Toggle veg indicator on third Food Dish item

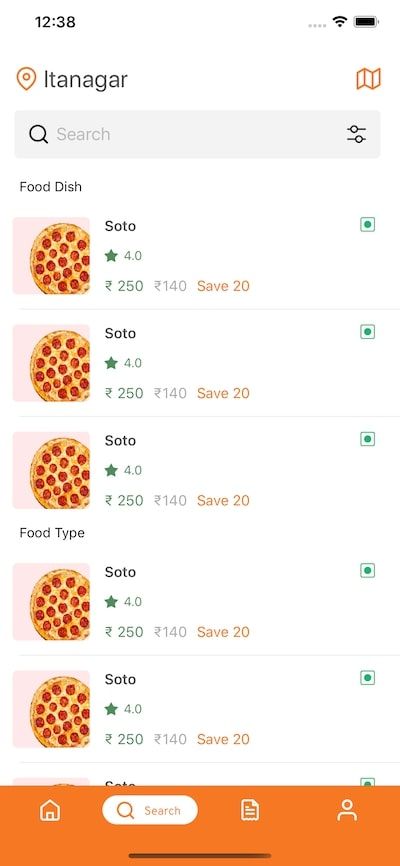pos(368,439)
